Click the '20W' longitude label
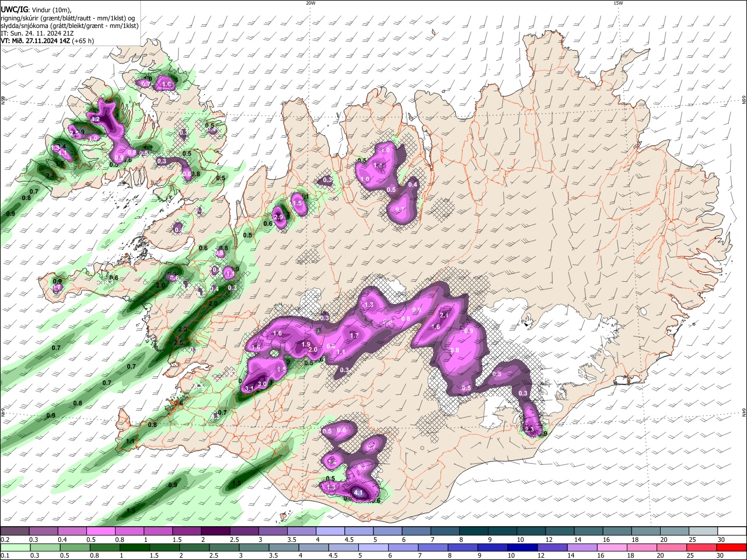Viewport: 747px width, 560px height. point(310,3)
